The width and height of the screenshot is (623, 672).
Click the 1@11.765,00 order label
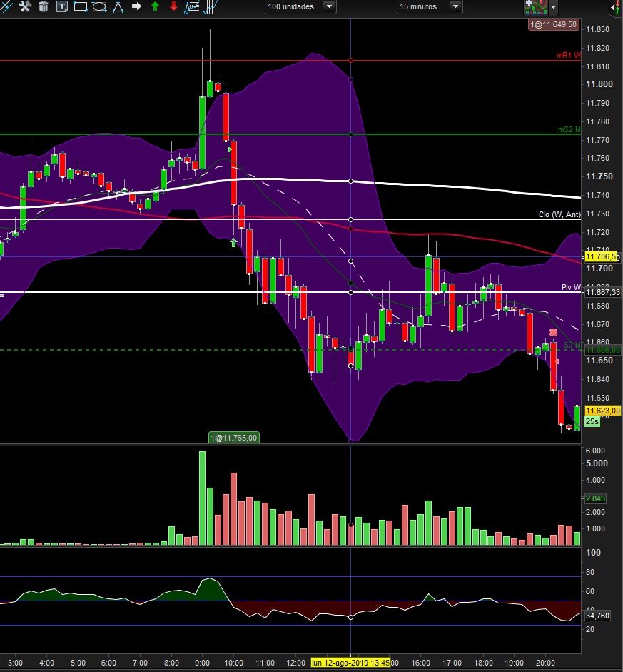coord(234,438)
